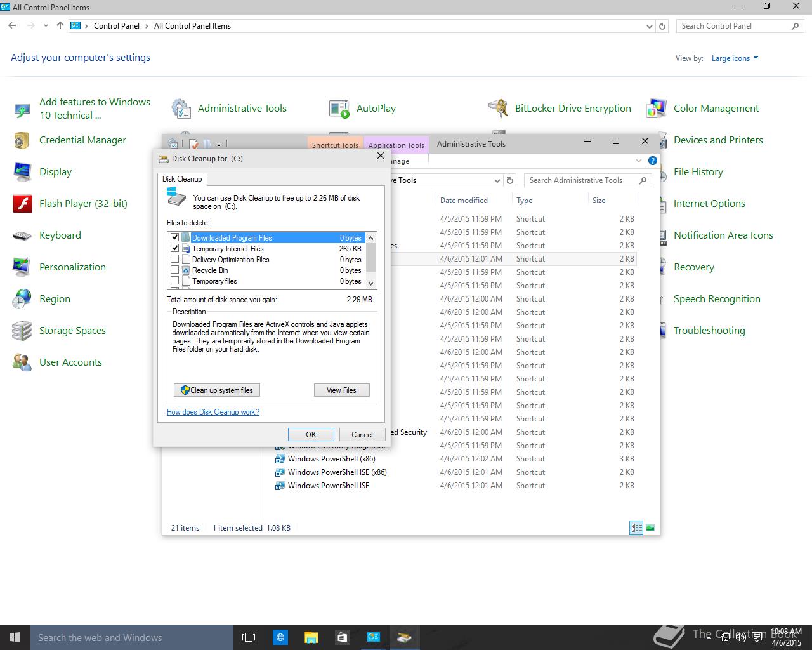Switch to large icons view in status bar
The image size is (812, 650).
pos(650,527)
